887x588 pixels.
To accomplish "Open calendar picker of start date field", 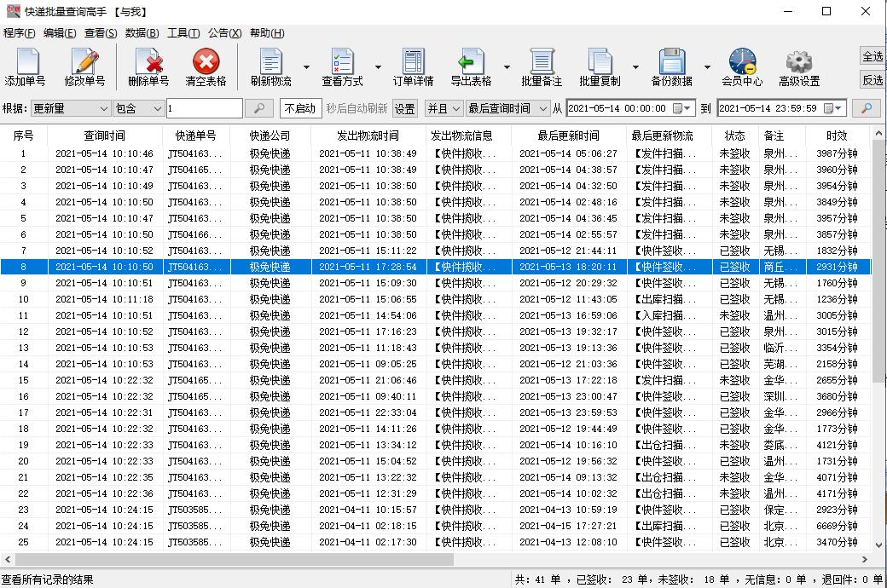I will point(681,108).
